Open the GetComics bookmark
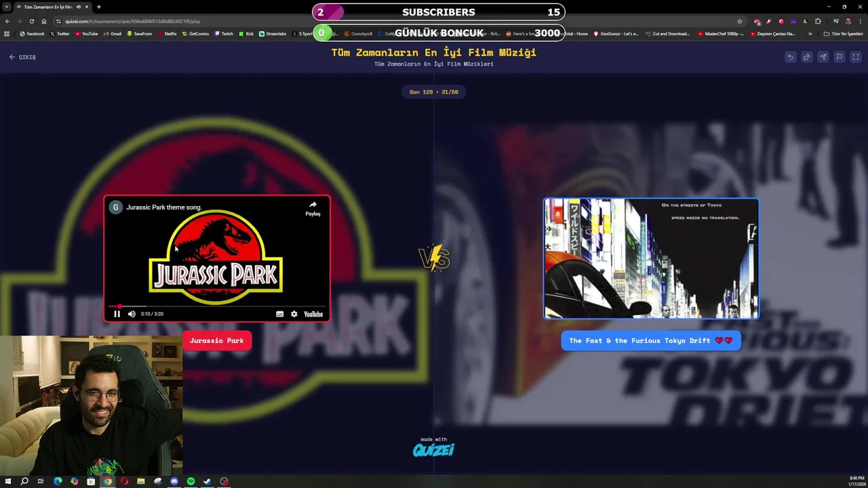This screenshot has height=488, width=868. [x=195, y=34]
